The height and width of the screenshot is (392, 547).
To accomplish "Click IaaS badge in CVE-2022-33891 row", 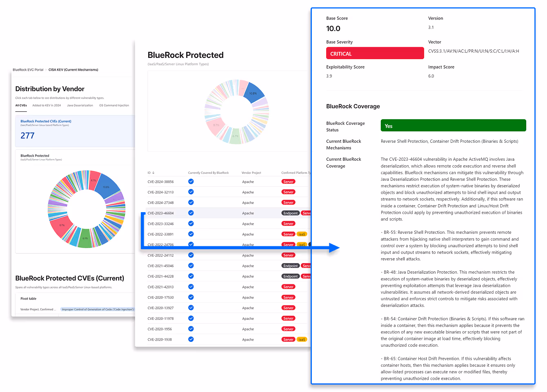I will tap(302, 234).
